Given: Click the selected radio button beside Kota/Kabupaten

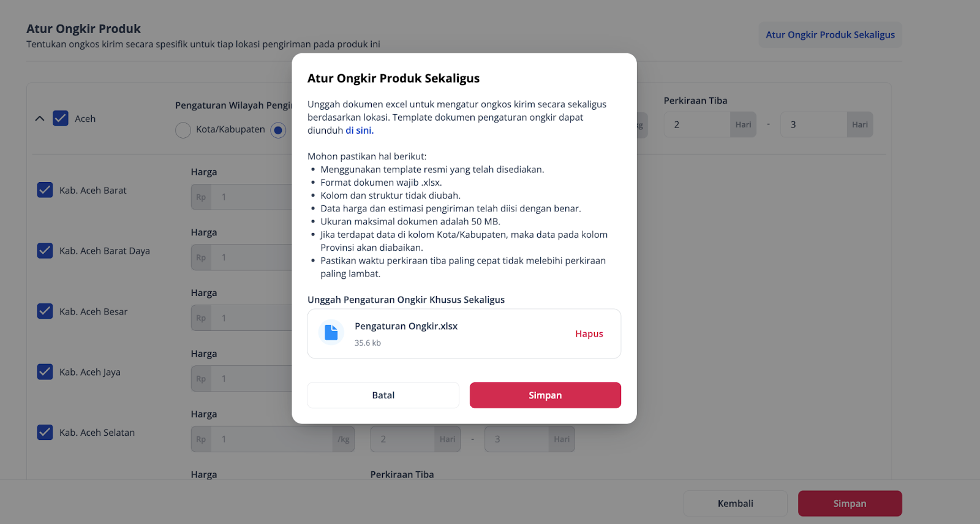Looking at the screenshot, I should [278, 130].
